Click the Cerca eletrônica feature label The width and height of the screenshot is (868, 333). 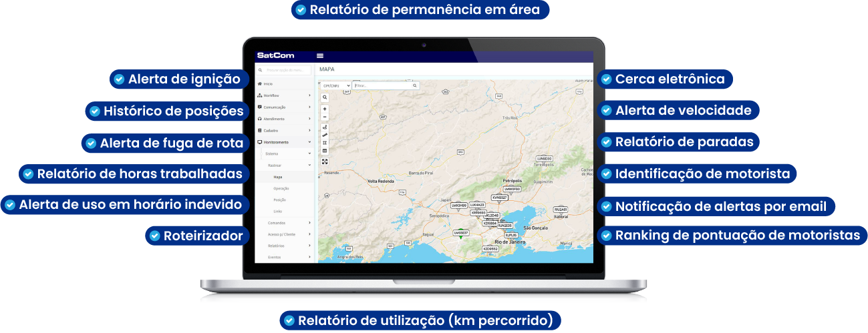pyautogui.click(x=665, y=79)
